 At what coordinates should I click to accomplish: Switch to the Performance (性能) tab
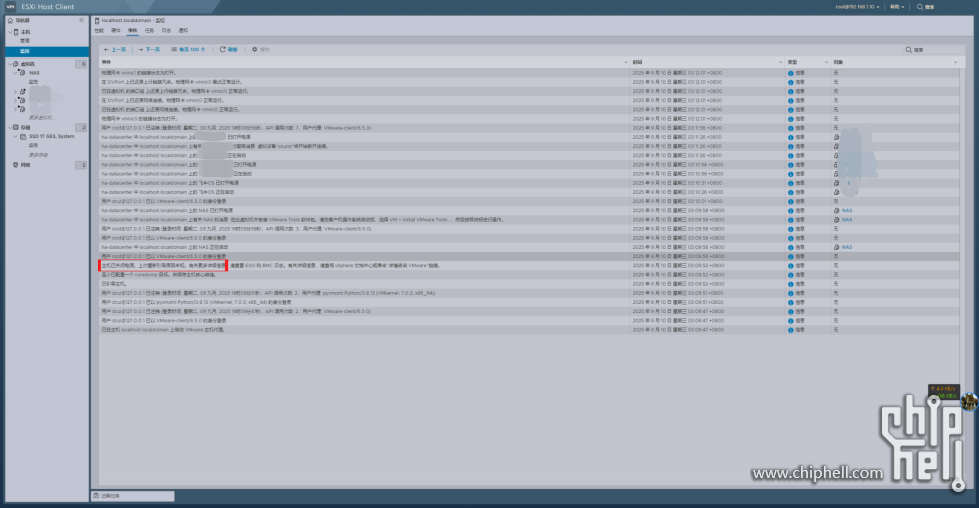[99, 31]
